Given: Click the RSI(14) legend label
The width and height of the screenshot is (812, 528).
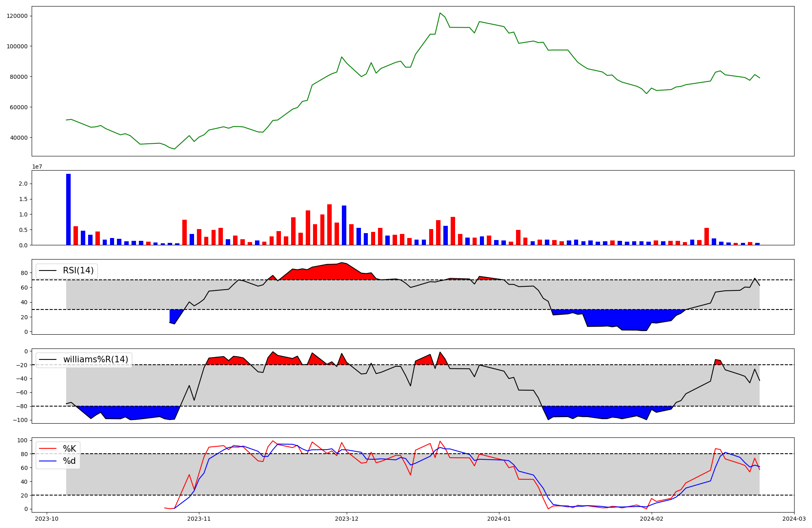Looking at the screenshot, I should pos(78,270).
